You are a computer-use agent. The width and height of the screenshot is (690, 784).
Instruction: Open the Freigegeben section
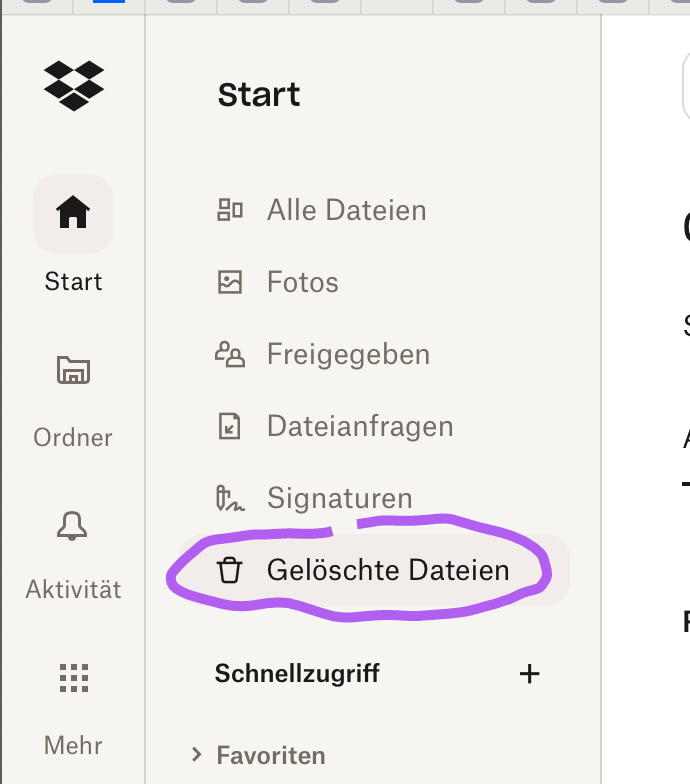348,354
